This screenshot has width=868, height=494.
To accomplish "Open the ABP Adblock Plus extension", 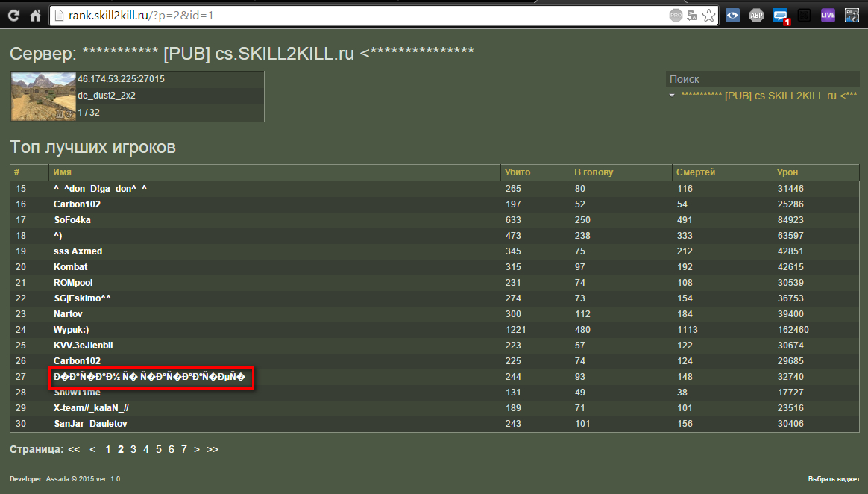I will tap(756, 16).
